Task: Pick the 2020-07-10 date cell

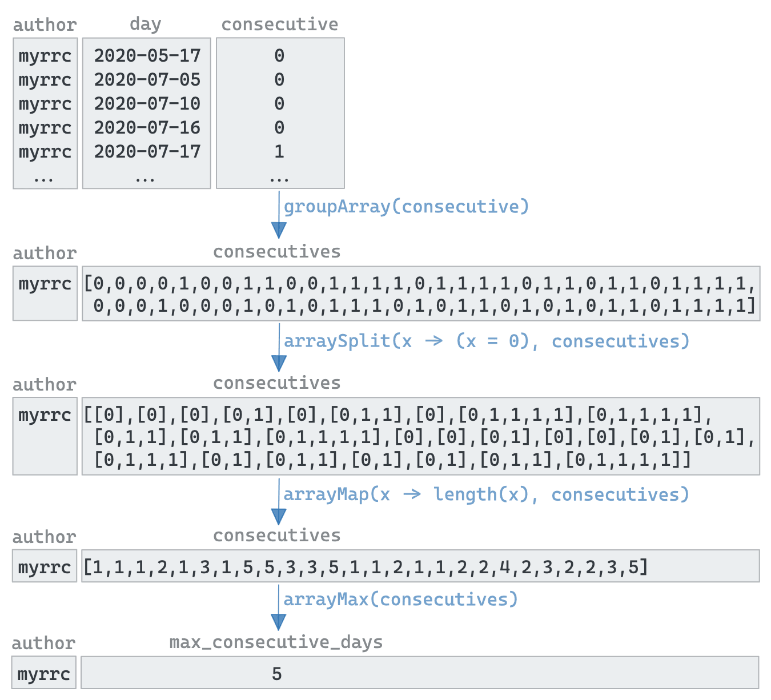Action: (x=147, y=104)
